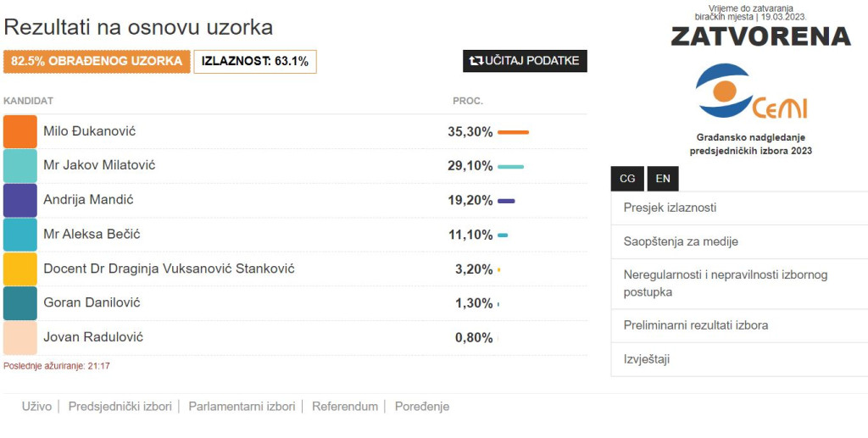This screenshot has height=438, width=868.
Task: Reload data with Učitaj podatke button
Action: pos(525,61)
